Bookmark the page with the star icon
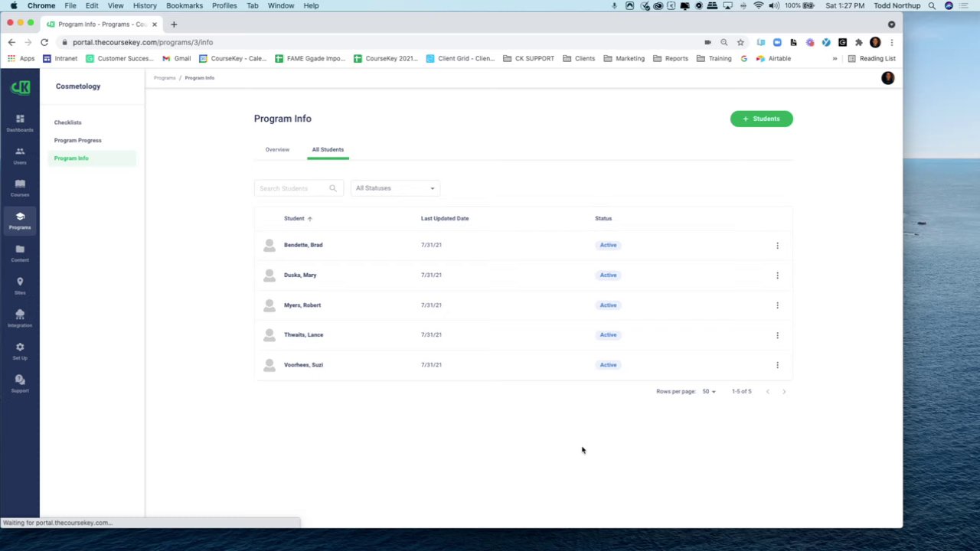The height and width of the screenshot is (551, 980). point(740,42)
